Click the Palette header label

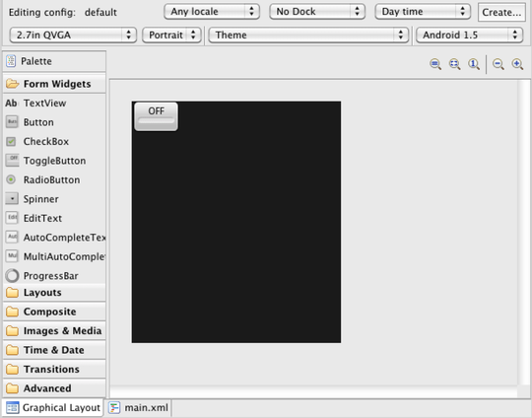pyautogui.click(x=36, y=61)
